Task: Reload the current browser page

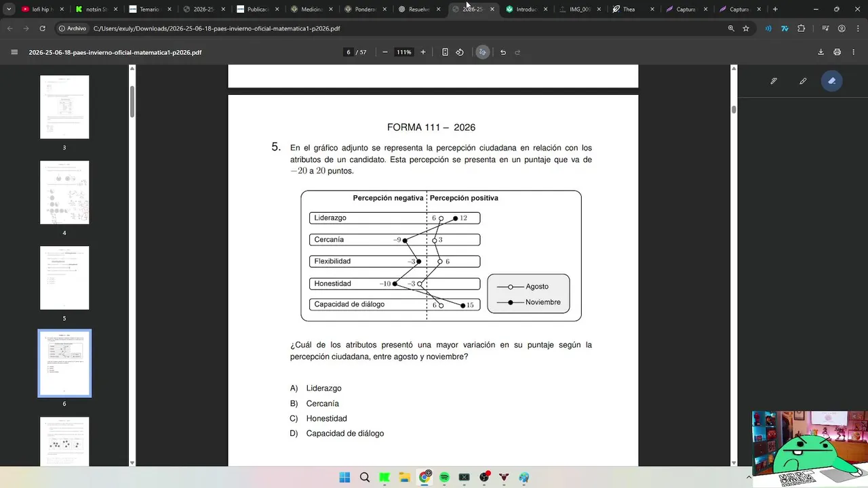Action: point(43,28)
